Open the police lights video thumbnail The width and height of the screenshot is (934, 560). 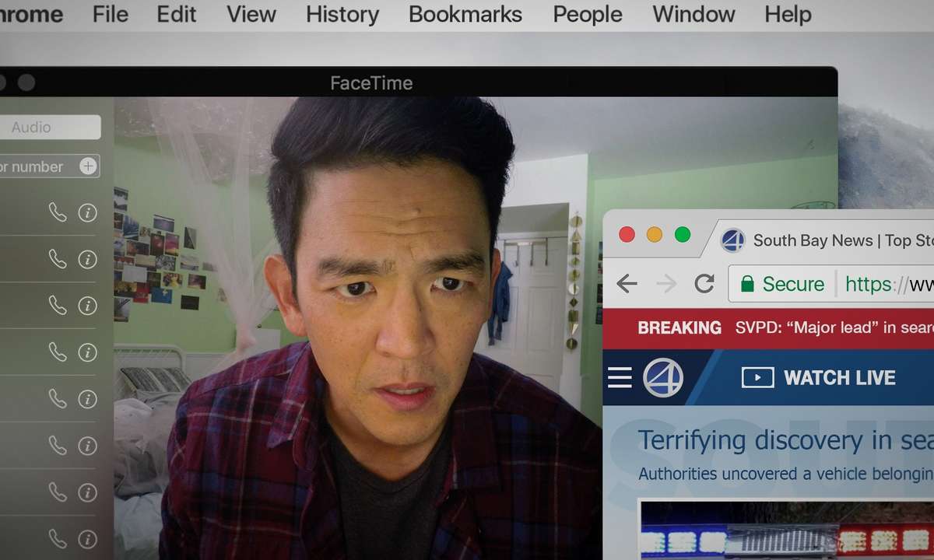pyautogui.click(x=786, y=530)
